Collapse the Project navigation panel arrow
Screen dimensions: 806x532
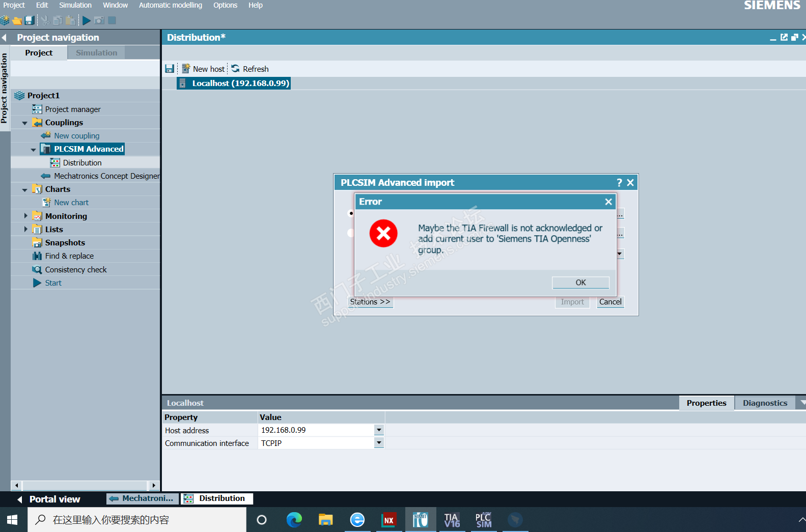point(4,38)
